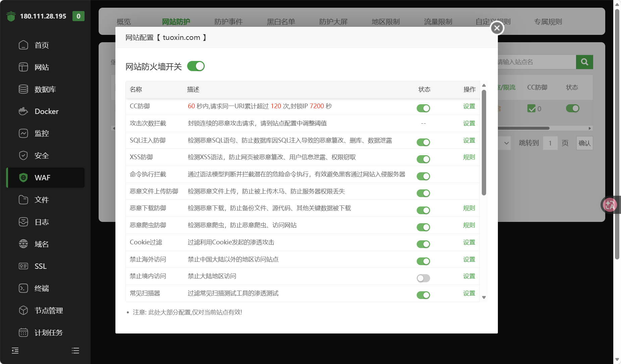The image size is (621, 364).
Task: Disable the SQL注入防御 switch
Action: click(x=423, y=142)
